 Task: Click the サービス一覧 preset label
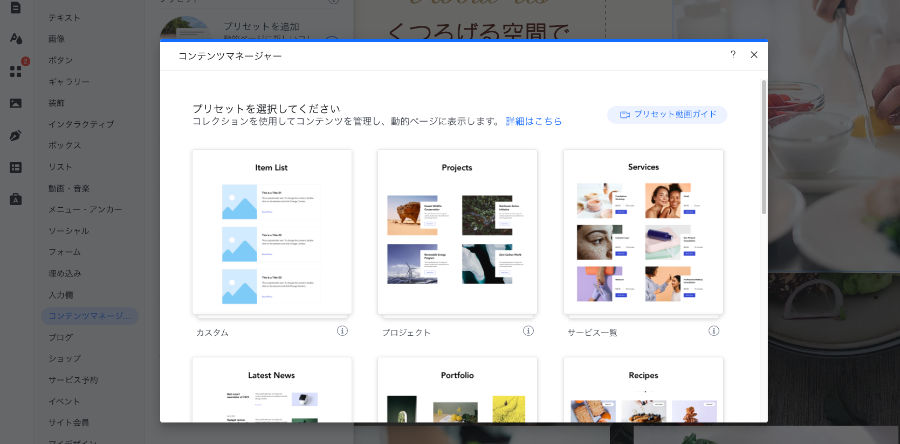(x=592, y=333)
